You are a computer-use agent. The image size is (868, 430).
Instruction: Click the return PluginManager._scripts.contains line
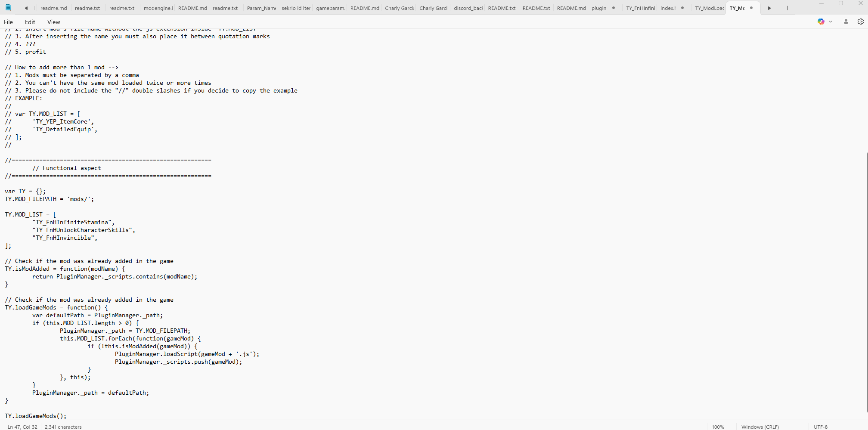click(115, 276)
